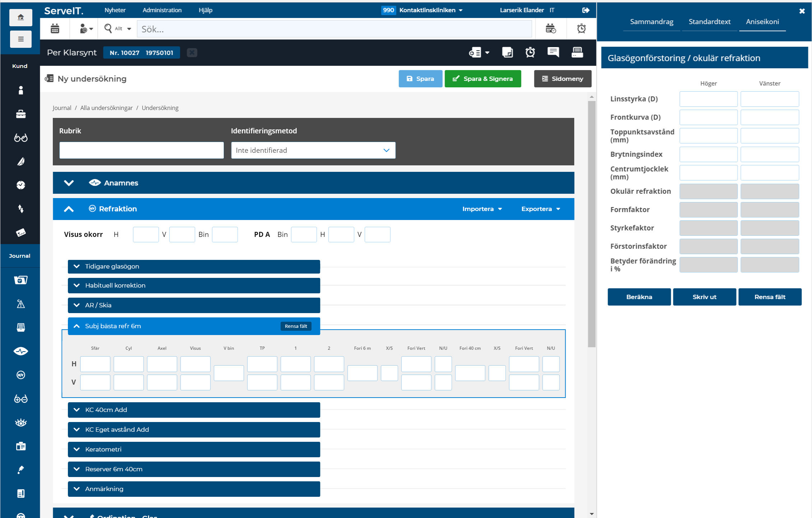Toggle the Refraktion section collapse arrow
Screen dimensions: 812x518
point(69,208)
